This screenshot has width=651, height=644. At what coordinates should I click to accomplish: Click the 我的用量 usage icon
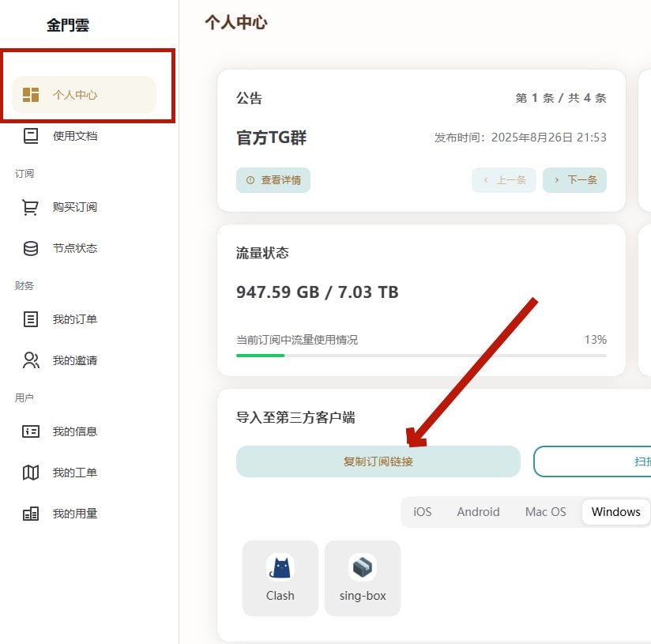tap(31, 514)
